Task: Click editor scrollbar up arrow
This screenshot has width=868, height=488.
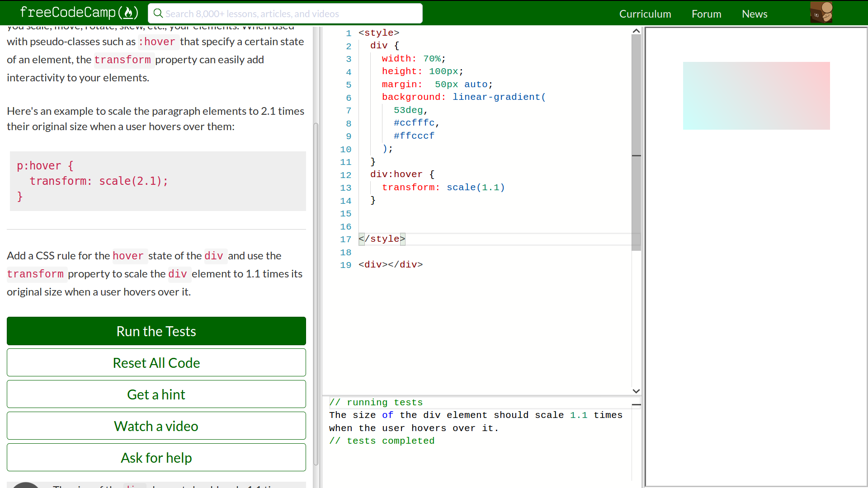Action: point(636,31)
